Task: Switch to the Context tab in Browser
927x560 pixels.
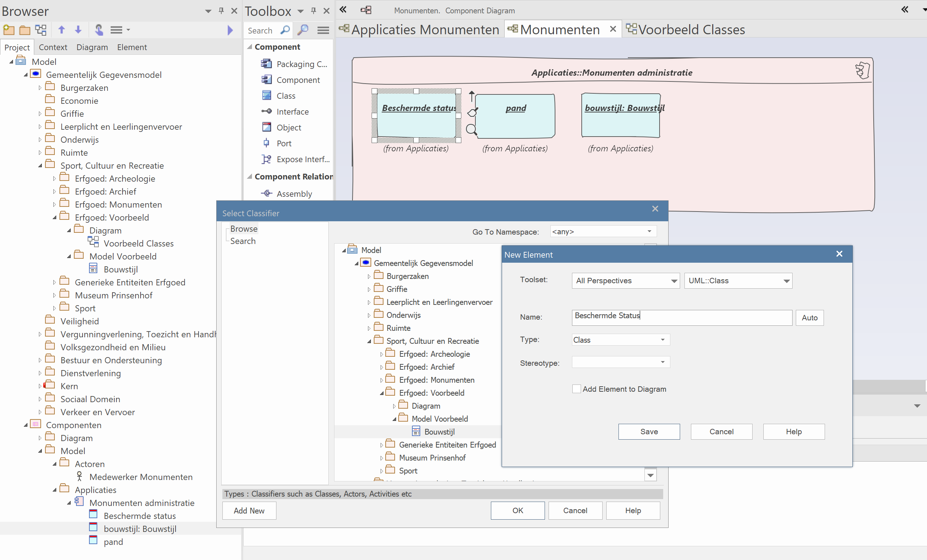Action: click(53, 47)
